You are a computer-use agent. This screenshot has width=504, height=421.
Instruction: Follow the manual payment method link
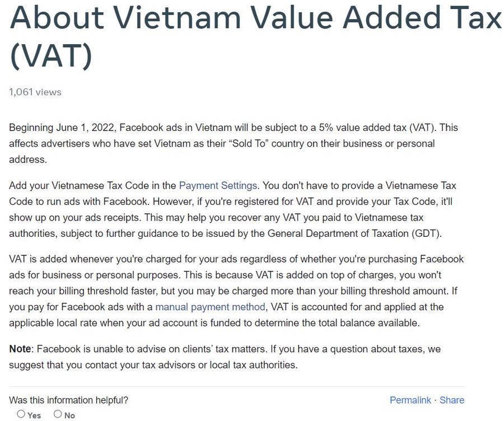(210, 307)
